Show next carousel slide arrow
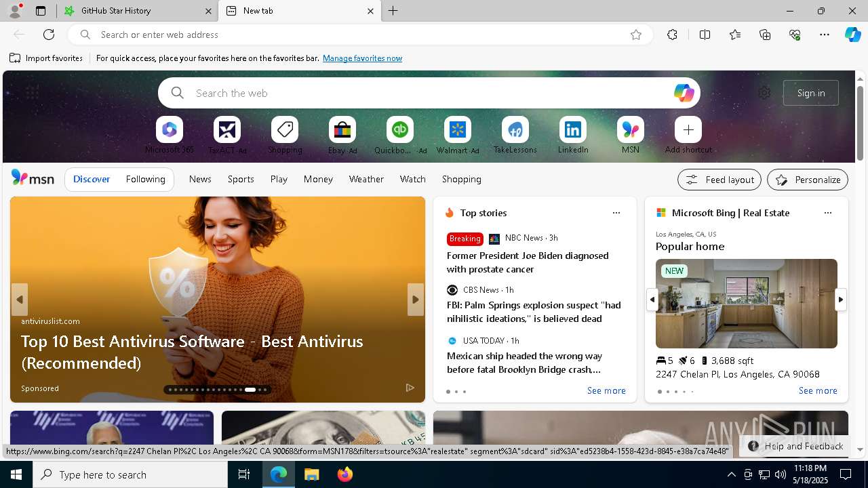 [x=416, y=300]
